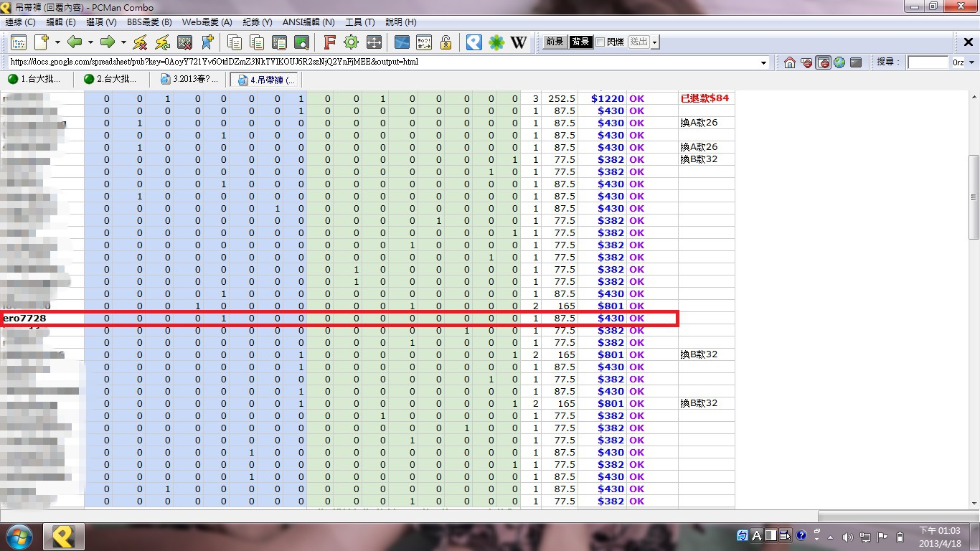The width and height of the screenshot is (980, 551).
Task: Switch to tab 1.台大批...
Action: tap(34, 79)
